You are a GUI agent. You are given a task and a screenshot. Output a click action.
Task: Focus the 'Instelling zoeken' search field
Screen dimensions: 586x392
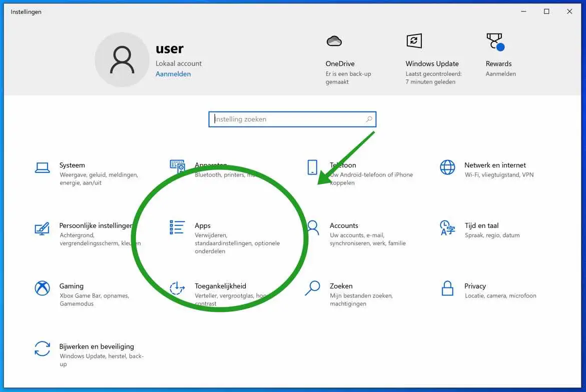(292, 119)
